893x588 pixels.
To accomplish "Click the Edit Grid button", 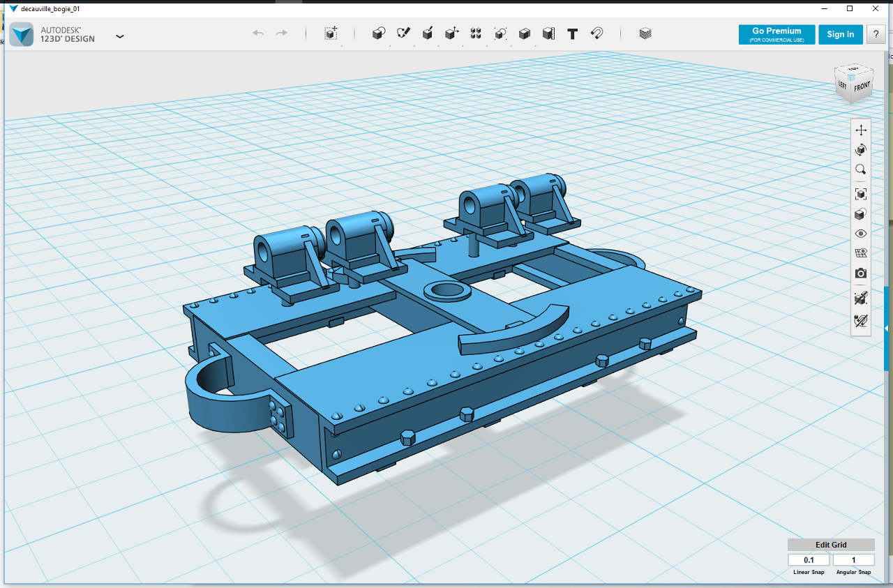I will click(x=831, y=545).
